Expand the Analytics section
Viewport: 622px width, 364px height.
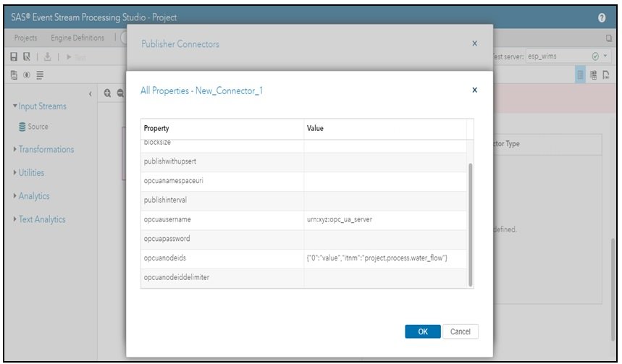pos(33,196)
